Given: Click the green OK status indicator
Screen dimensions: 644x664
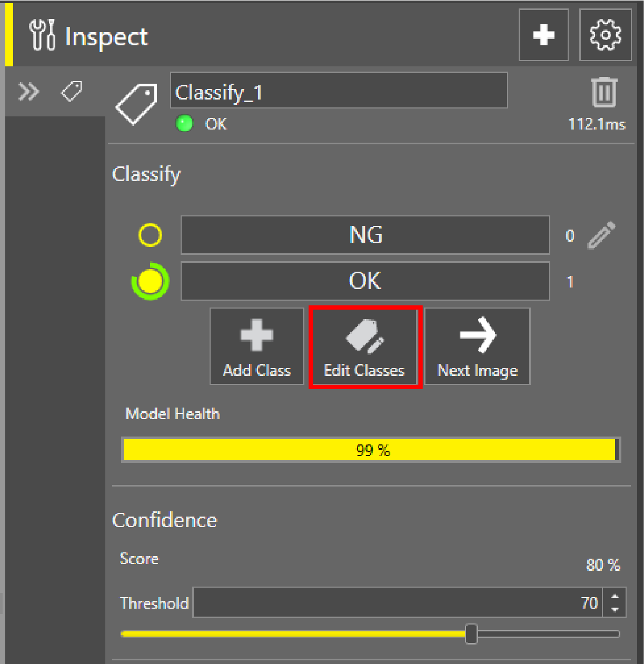Looking at the screenshot, I should (x=184, y=124).
